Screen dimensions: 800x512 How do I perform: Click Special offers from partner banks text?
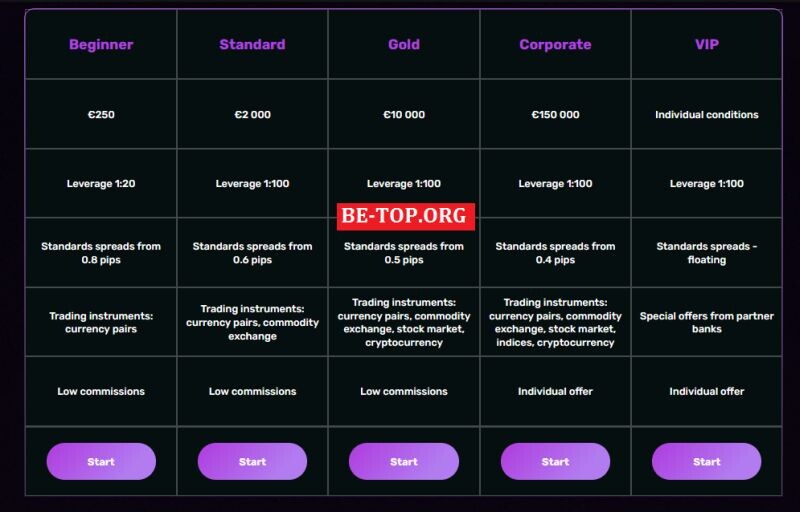pyautogui.click(x=707, y=322)
